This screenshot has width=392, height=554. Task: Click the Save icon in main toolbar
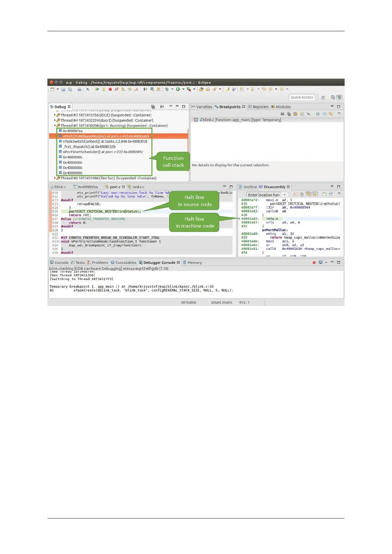(x=63, y=89)
